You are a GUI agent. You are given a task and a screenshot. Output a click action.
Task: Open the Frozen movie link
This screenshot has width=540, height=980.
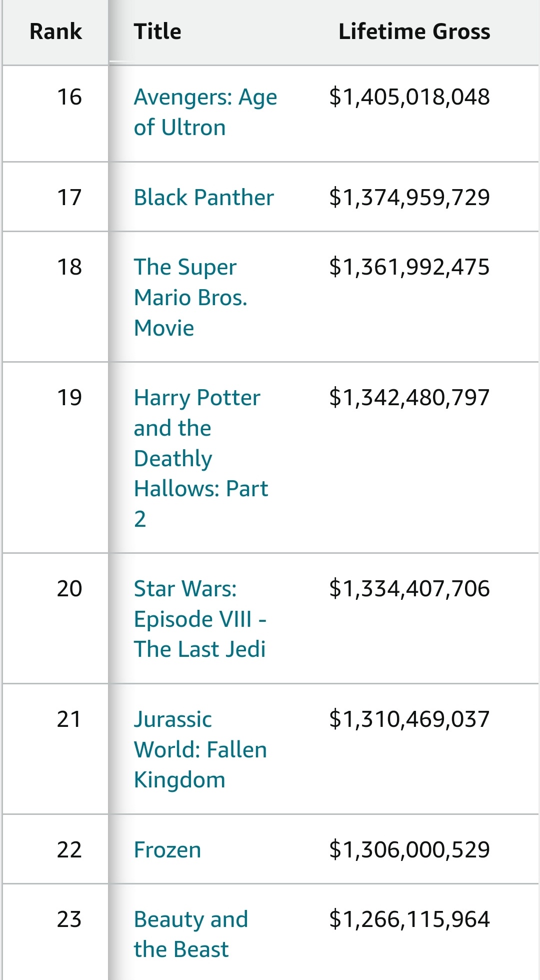coord(167,850)
